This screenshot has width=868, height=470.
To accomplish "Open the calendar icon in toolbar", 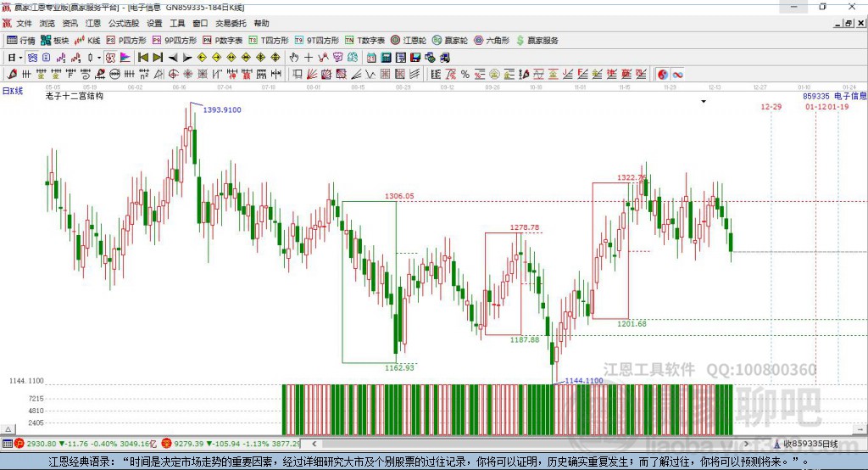I will click(x=371, y=58).
